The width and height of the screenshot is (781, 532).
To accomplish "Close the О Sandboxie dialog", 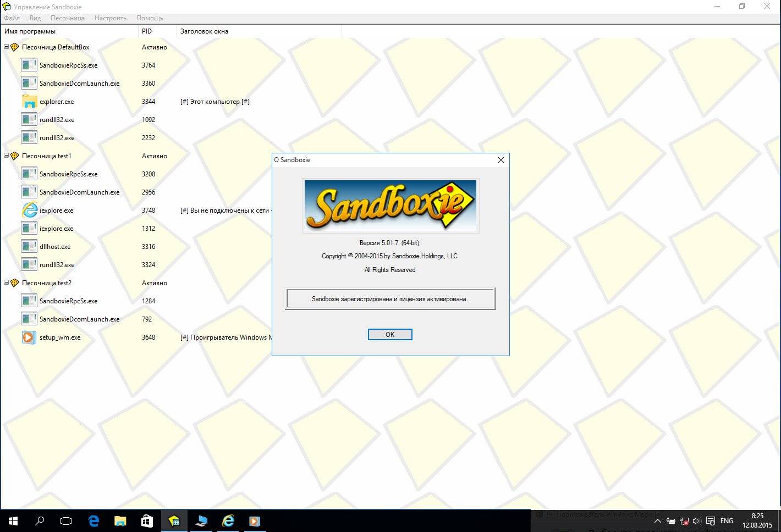I will [501, 160].
